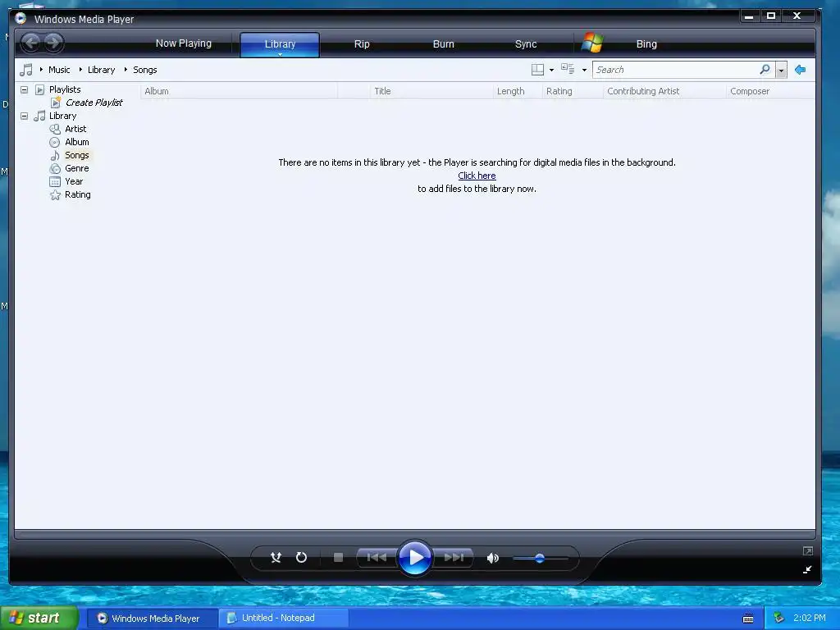The image size is (840, 630).
Task: Click Windows Media Player taskbar button
Action: [152, 619]
